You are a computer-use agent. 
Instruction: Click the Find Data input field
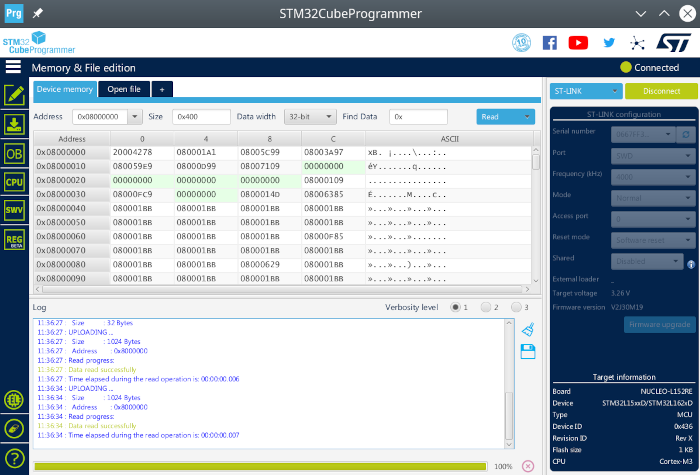[x=418, y=117]
